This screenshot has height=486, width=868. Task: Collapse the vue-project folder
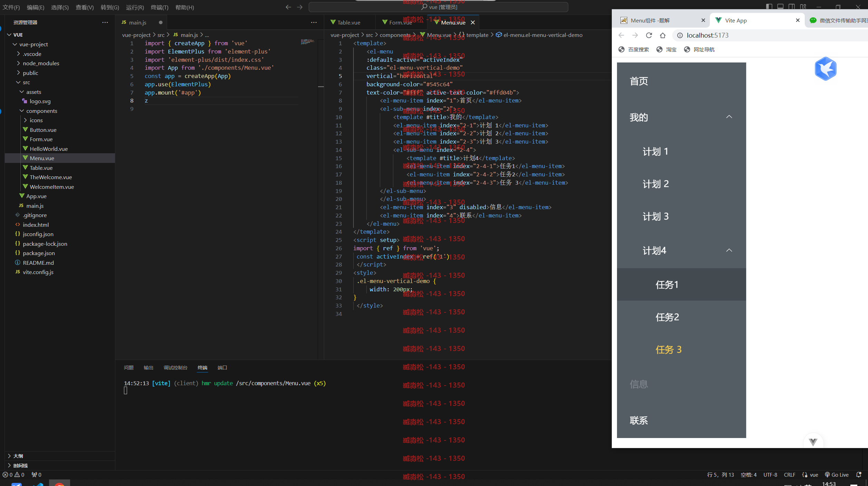15,44
